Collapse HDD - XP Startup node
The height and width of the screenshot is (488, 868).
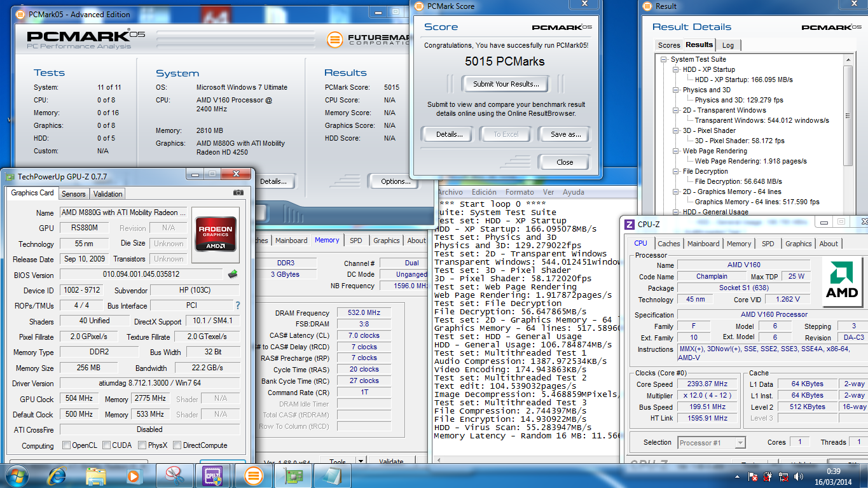677,70
